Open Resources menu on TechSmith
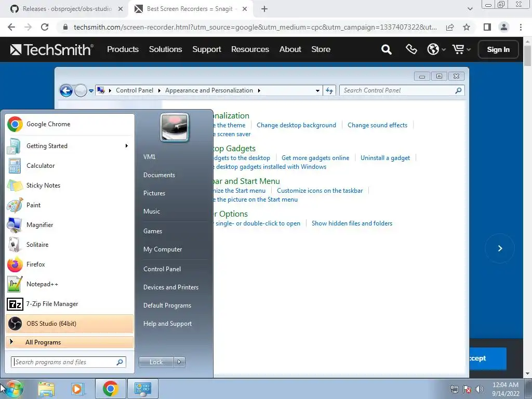 click(250, 49)
